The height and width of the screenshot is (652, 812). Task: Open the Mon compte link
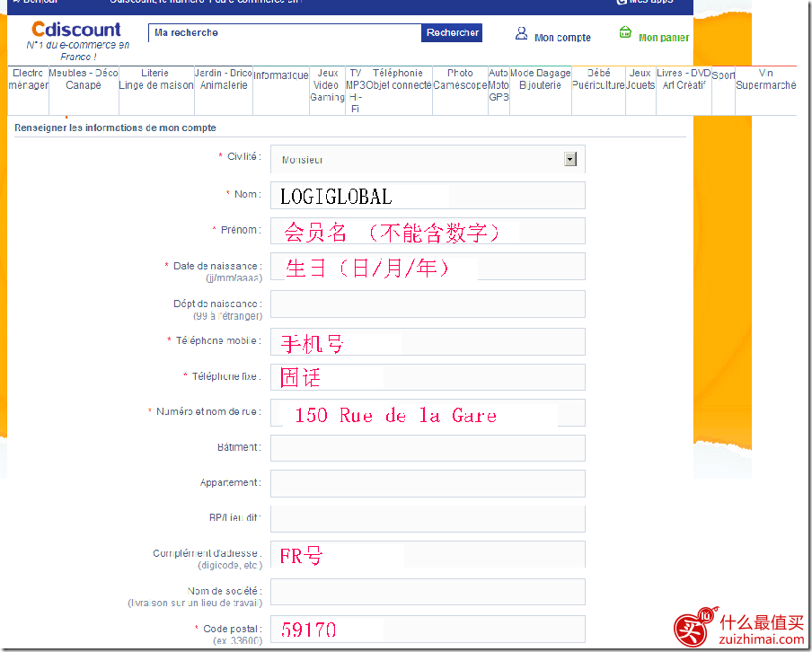tap(562, 38)
